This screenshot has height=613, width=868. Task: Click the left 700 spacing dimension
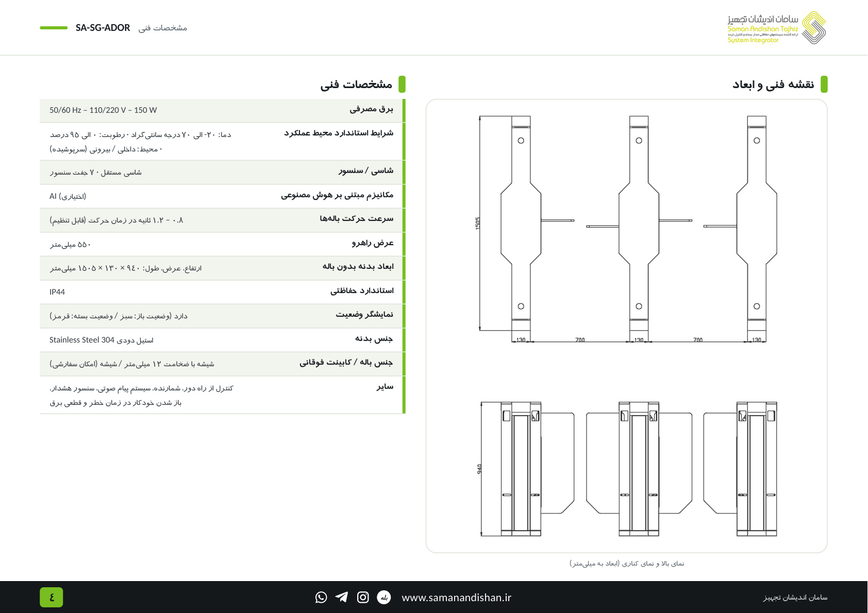580,340
